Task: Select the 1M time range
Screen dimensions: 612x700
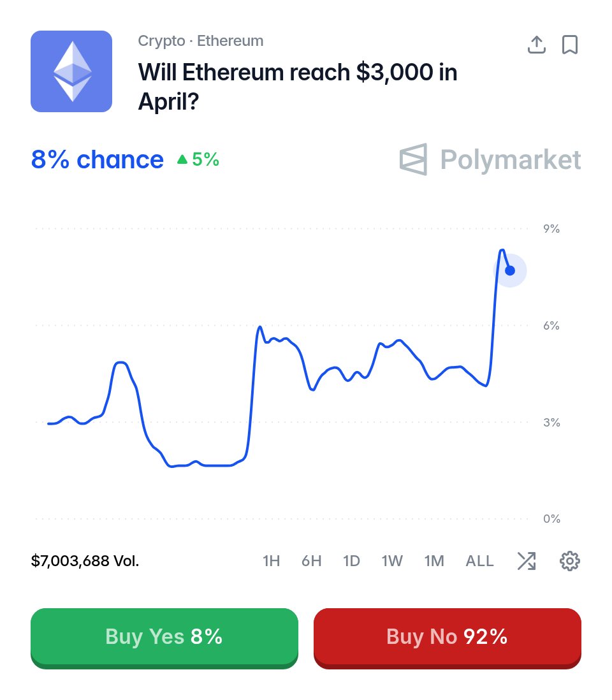Action: click(434, 561)
